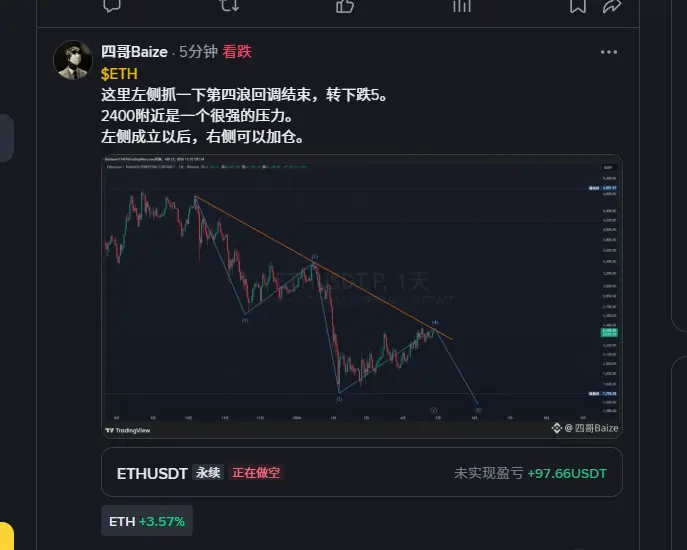Click the 永续 perpetual label
Screen dimensions: 687x550
[208, 472]
